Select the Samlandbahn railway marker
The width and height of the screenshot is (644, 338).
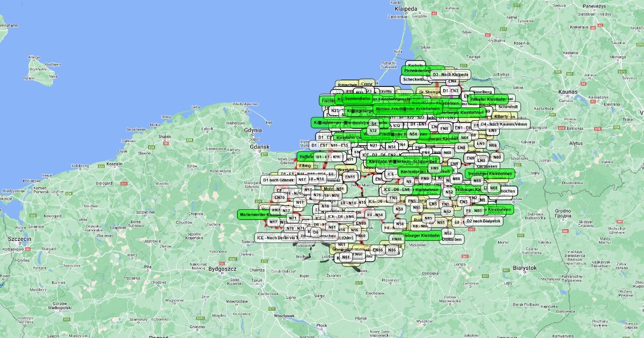(357, 98)
